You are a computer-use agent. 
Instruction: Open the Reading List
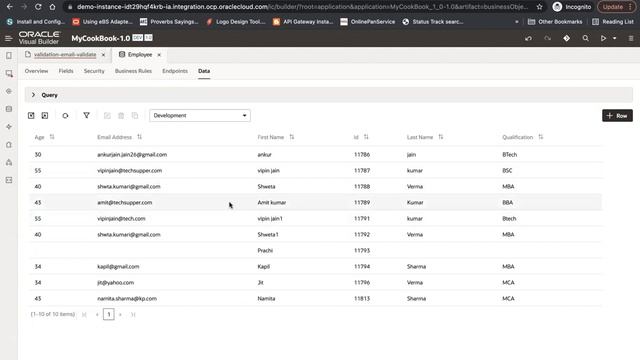click(x=613, y=22)
